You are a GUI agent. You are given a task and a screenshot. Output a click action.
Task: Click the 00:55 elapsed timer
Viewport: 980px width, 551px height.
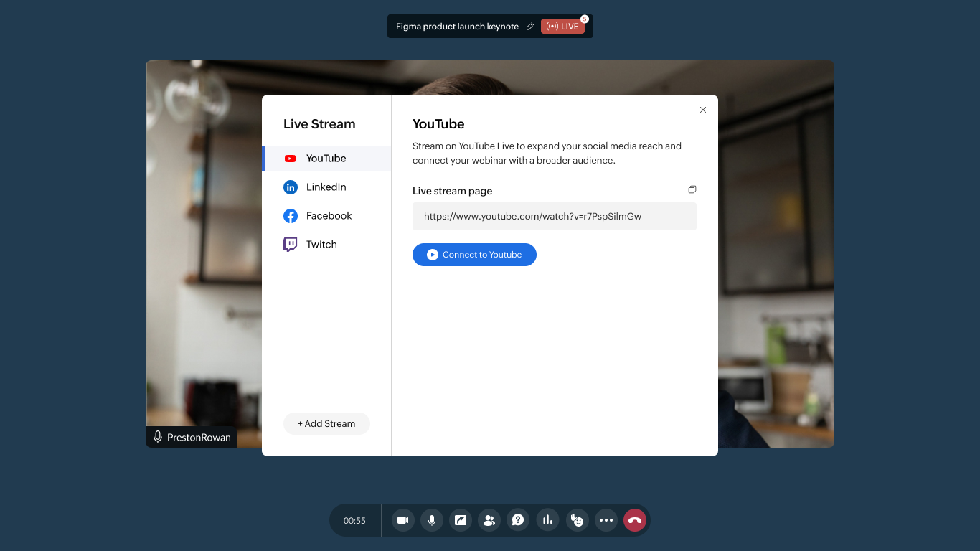coord(354,521)
